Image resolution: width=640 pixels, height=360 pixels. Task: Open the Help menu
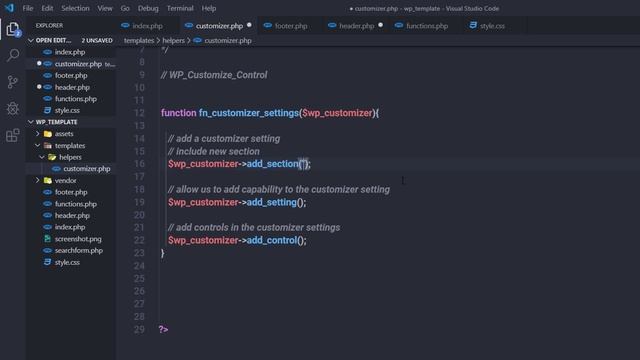click(209, 8)
